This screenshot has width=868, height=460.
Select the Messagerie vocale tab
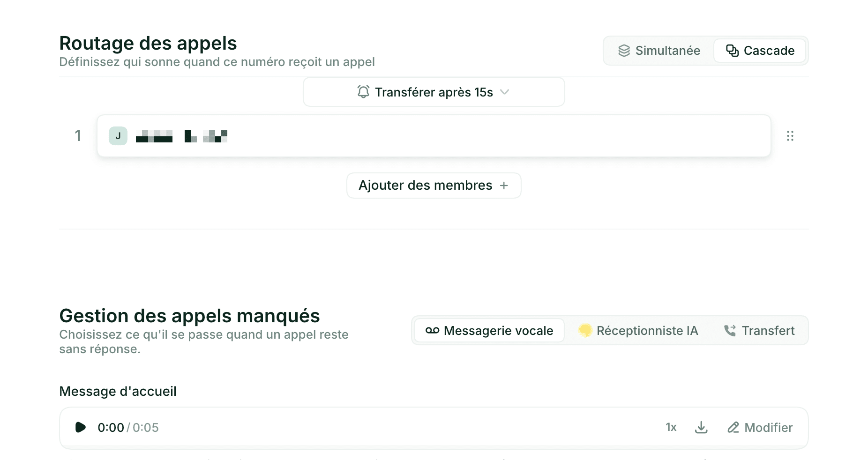(x=489, y=331)
